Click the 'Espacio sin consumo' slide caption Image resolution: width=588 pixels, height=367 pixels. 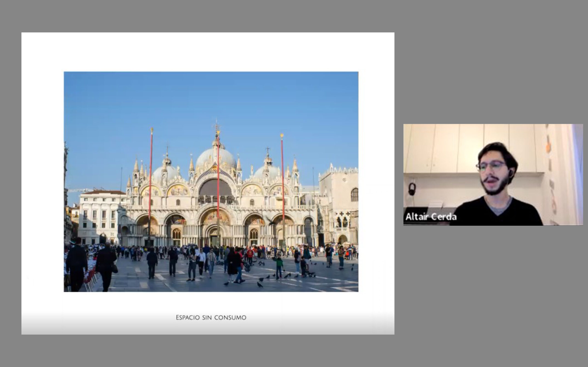click(211, 317)
